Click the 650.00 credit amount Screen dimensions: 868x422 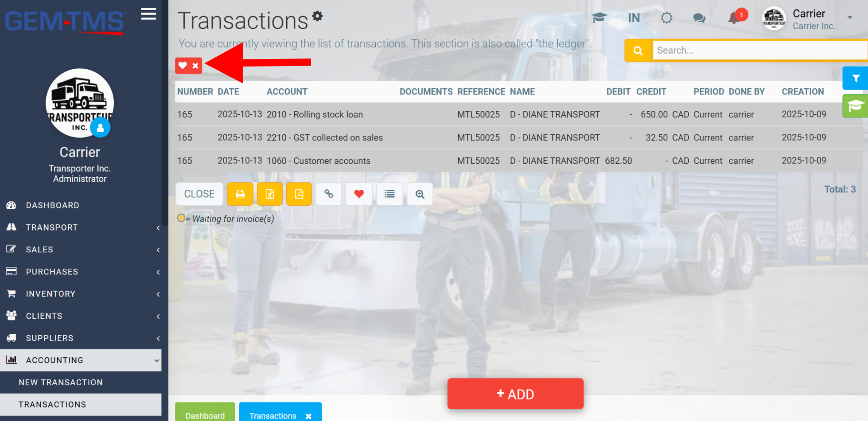click(x=654, y=114)
